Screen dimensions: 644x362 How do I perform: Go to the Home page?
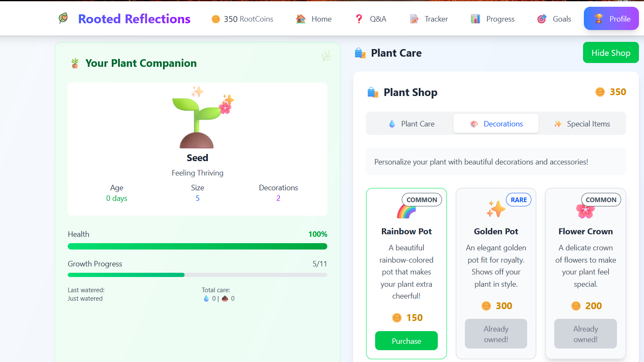point(314,19)
